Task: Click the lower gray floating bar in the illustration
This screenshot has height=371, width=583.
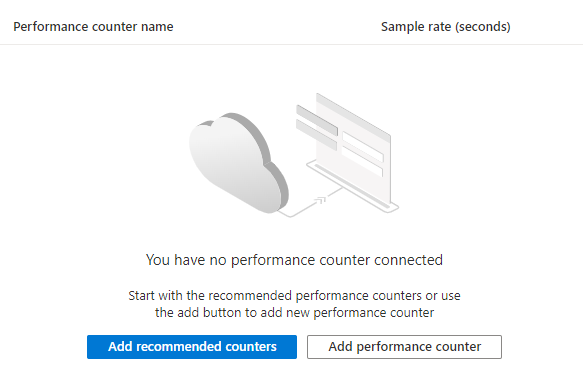Action: [x=316, y=135]
